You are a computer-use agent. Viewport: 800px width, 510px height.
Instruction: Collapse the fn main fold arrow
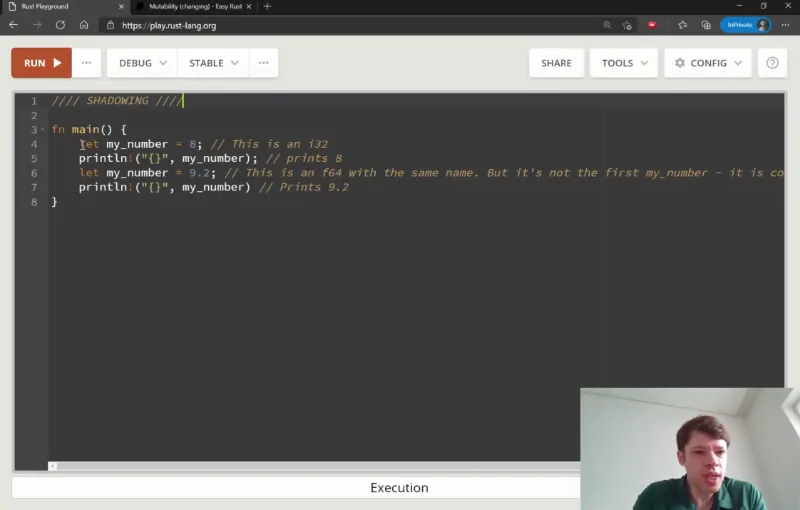point(43,130)
